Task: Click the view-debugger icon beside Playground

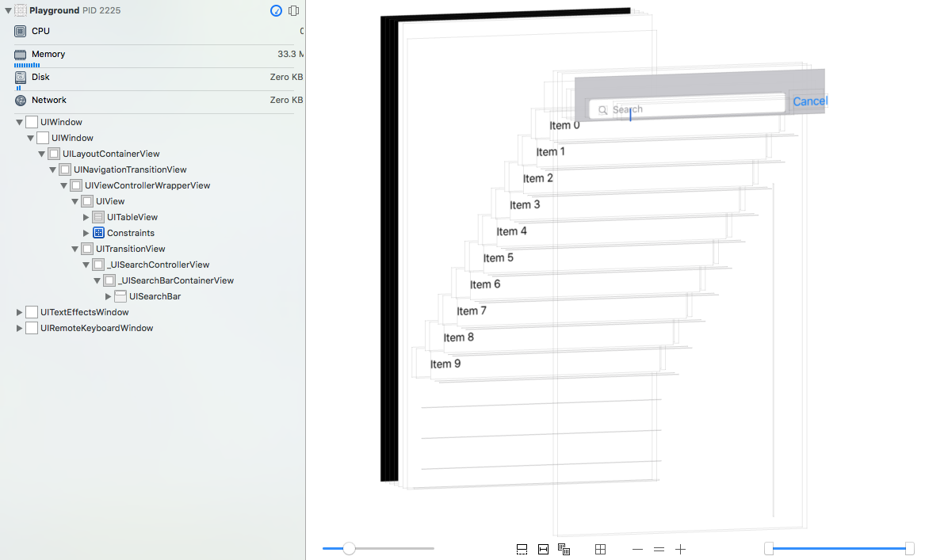Action: [x=294, y=11]
